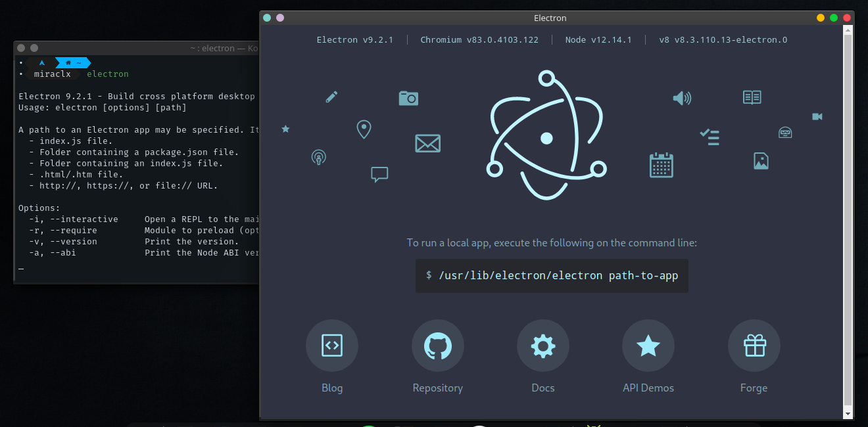Minimize the Electron window with the yellow button
The height and width of the screenshot is (427, 868).
coord(821,18)
